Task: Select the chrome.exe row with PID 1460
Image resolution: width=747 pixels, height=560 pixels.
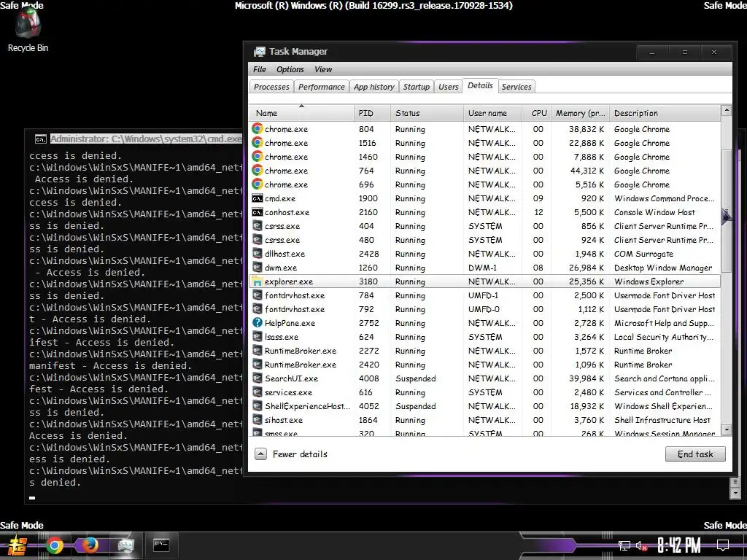Action: click(484, 157)
